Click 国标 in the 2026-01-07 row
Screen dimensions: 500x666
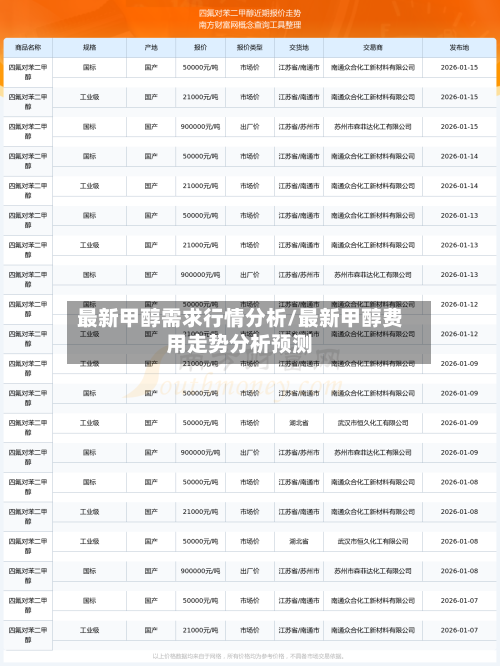(89, 601)
